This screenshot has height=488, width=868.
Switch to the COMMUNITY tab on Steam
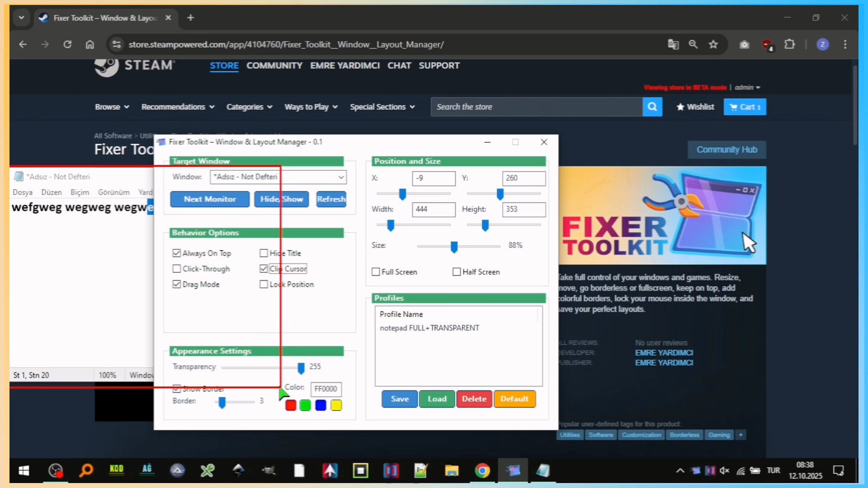tap(274, 66)
